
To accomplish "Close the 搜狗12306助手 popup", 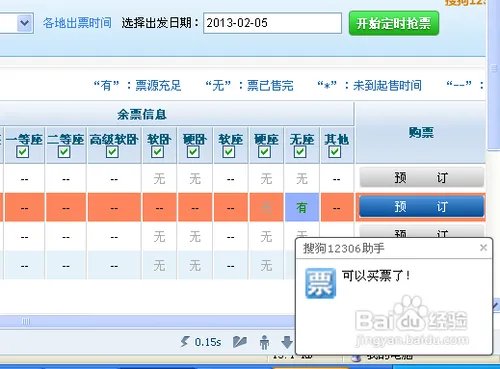I will click(483, 248).
